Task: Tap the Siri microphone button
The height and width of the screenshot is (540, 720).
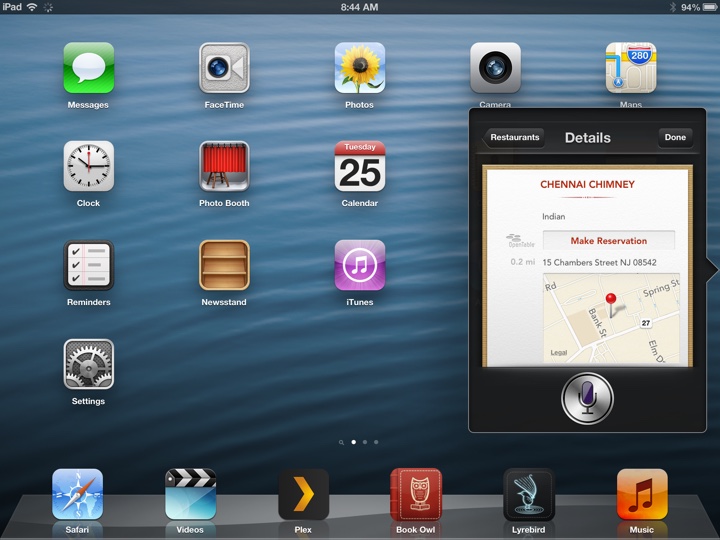Action: click(x=587, y=398)
